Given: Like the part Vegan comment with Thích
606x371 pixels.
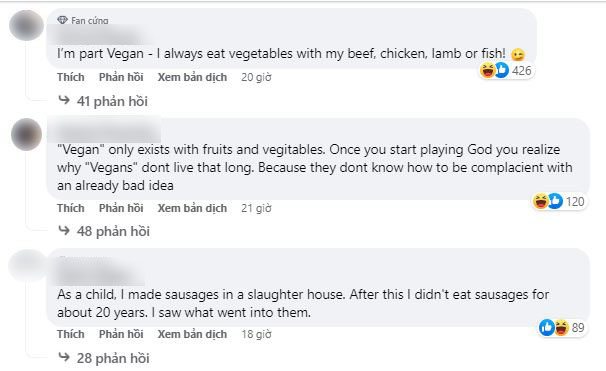Looking at the screenshot, I should [x=71, y=77].
